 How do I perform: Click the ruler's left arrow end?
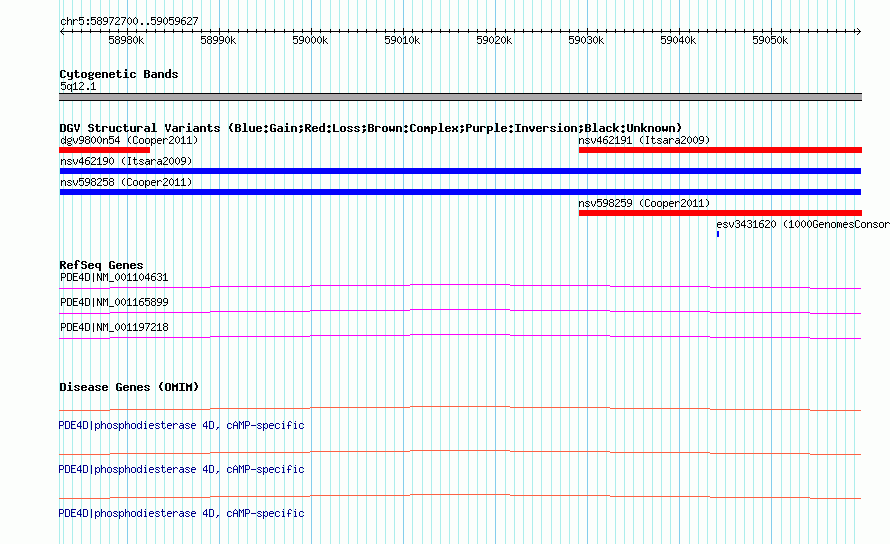[62, 31]
